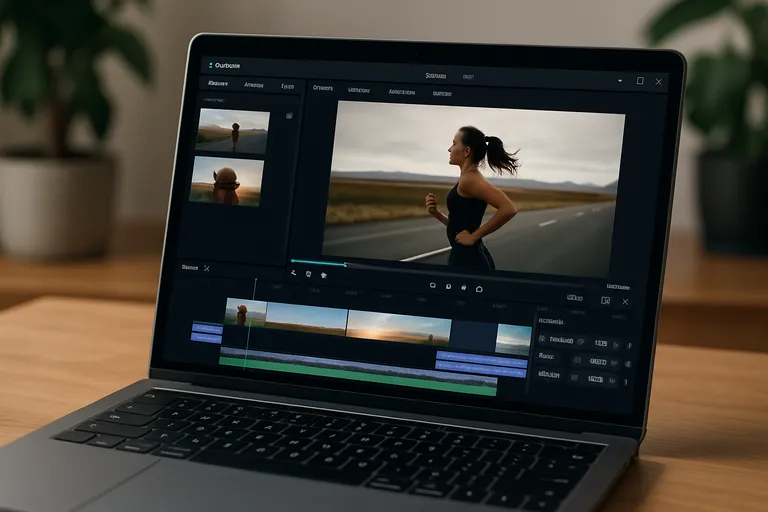Select the second tab above the preview
Screen dimensions: 768x512
click(359, 90)
